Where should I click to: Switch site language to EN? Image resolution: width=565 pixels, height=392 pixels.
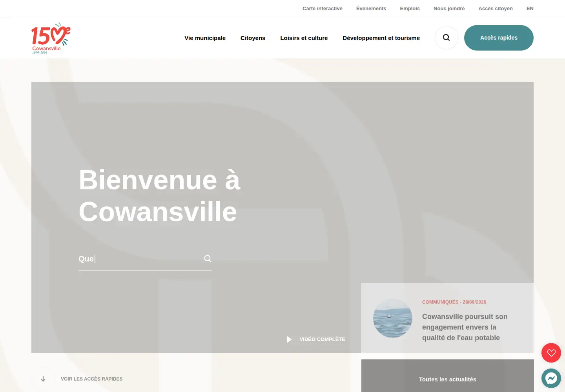coord(530,8)
